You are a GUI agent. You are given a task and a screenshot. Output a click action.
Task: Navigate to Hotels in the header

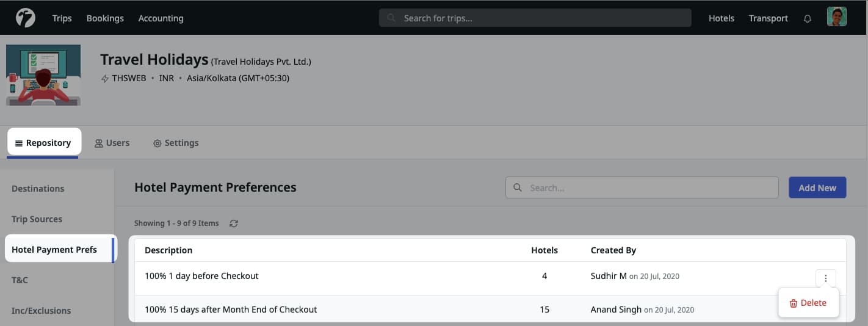[721, 18]
